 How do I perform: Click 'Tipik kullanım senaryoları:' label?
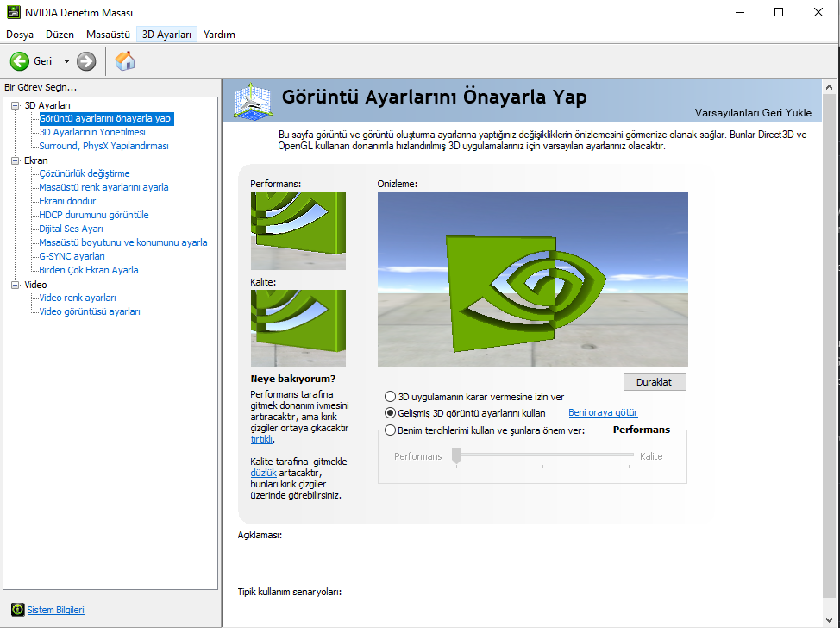[x=289, y=592]
